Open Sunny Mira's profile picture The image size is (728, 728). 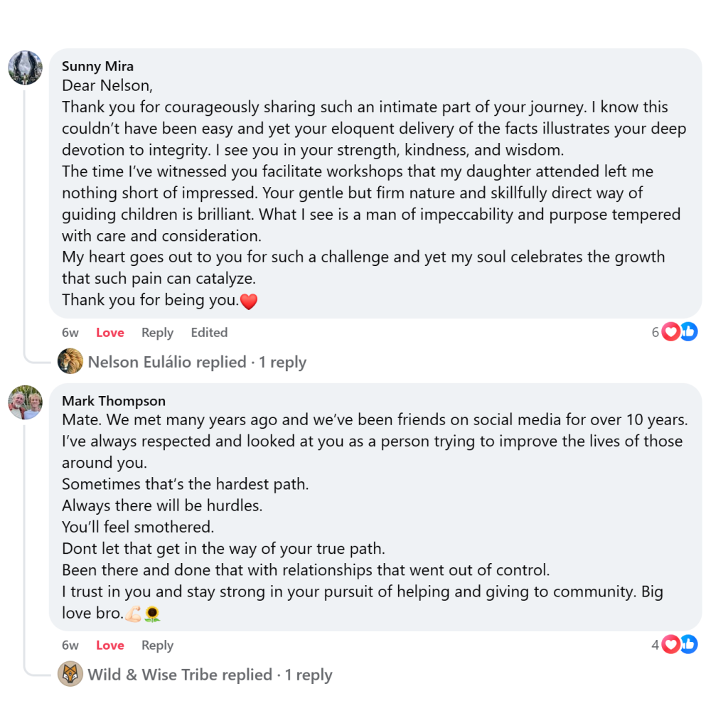click(25, 68)
